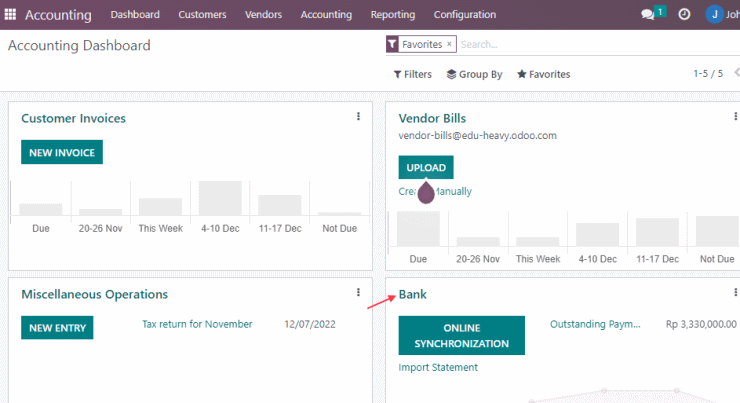
Task: Click the Customer Invoices card title
Action: point(74,118)
